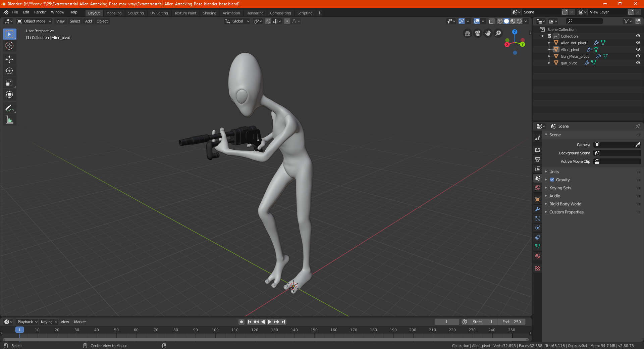Open the Render menu
The height and width of the screenshot is (349, 644).
click(x=40, y=12)
